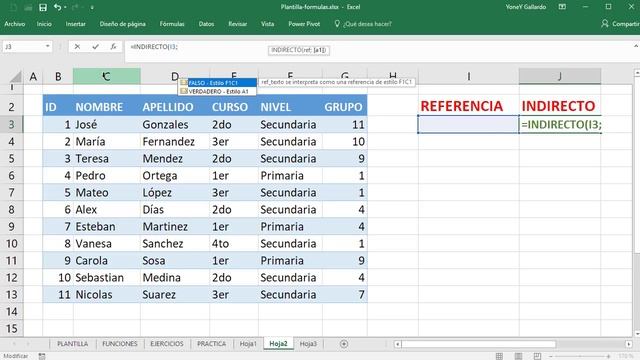
Task: Click the cell with name José
Action: click(x=107, y=124)
